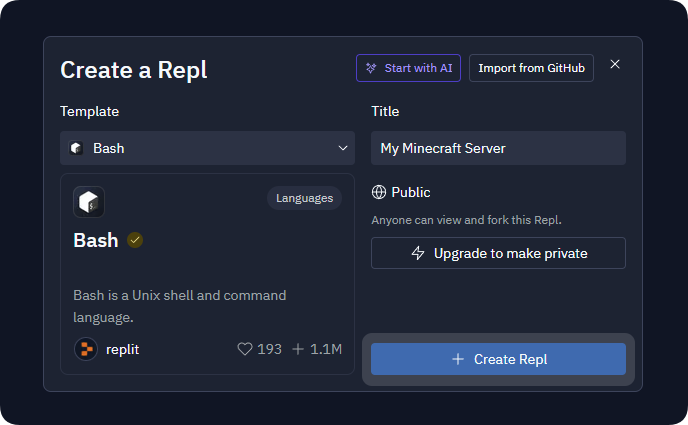Screen dimensions: 688x425
Task: Click the replit logo avatar
Action: click(x=86, y=349)
